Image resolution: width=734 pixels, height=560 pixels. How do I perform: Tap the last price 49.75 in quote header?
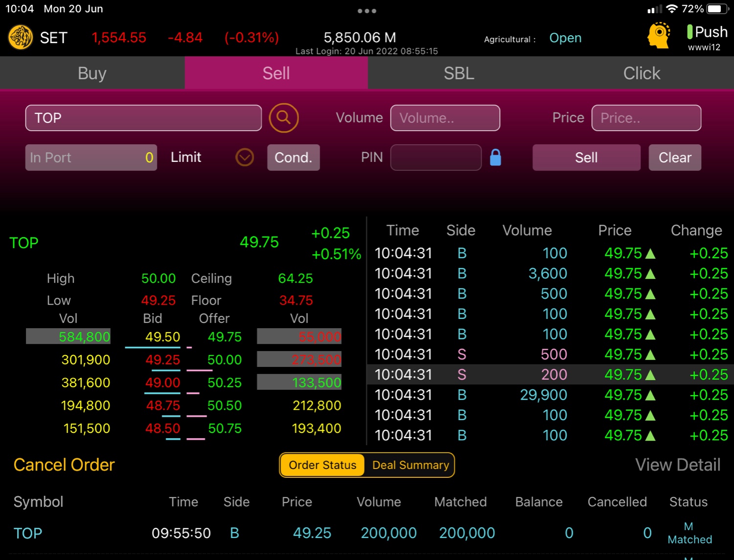tap(259, 242)
